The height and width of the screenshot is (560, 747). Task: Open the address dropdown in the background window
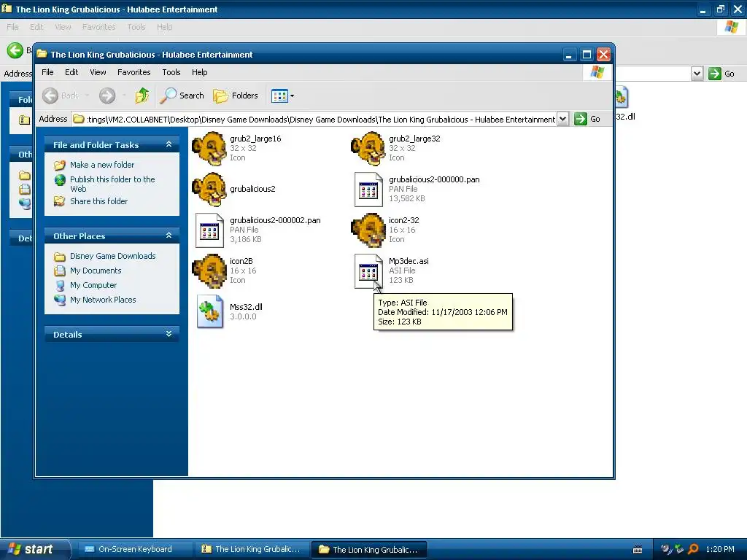tap(697, 74)
